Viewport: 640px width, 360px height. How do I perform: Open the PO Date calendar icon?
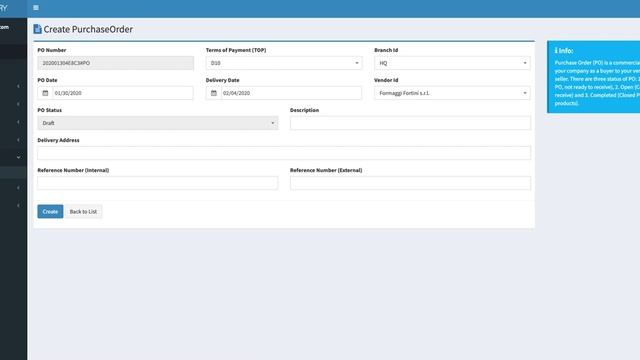pos(45,93)
